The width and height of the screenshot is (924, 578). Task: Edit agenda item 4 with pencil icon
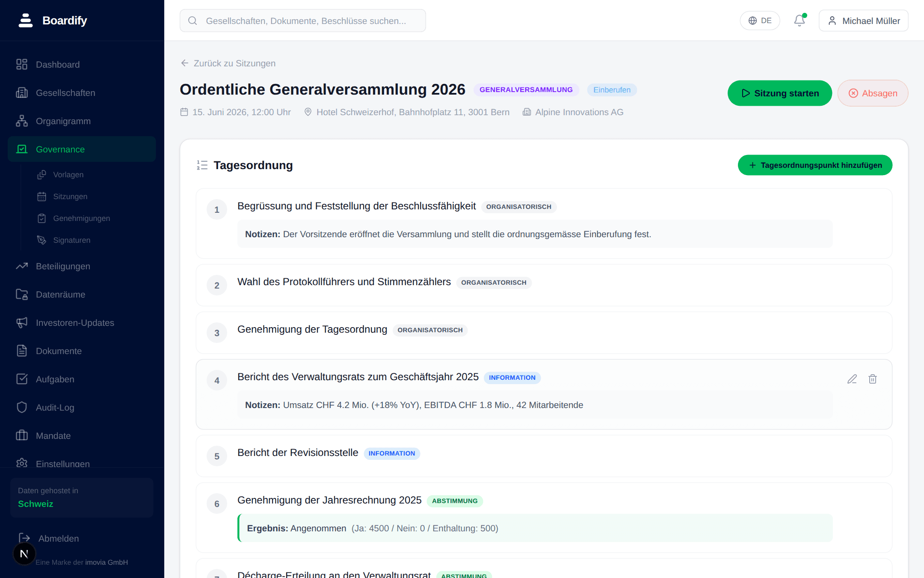[852, 379]
